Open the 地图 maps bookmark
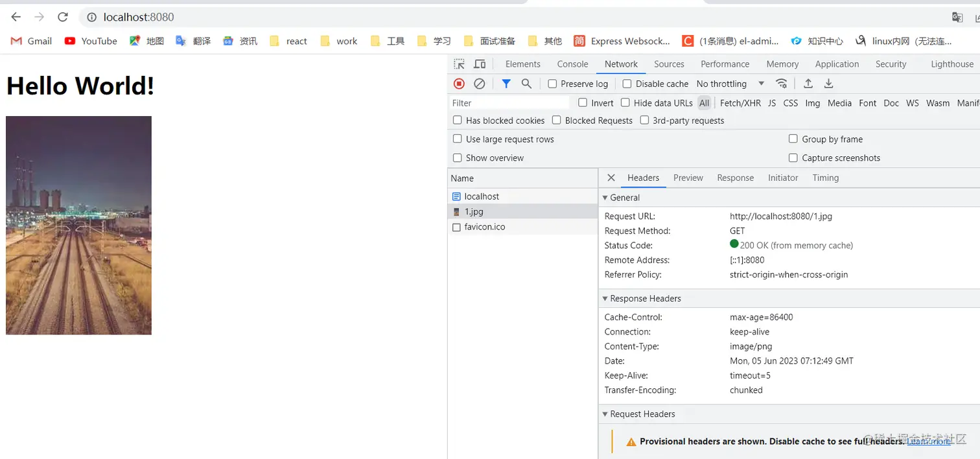 tap(146, 41)
